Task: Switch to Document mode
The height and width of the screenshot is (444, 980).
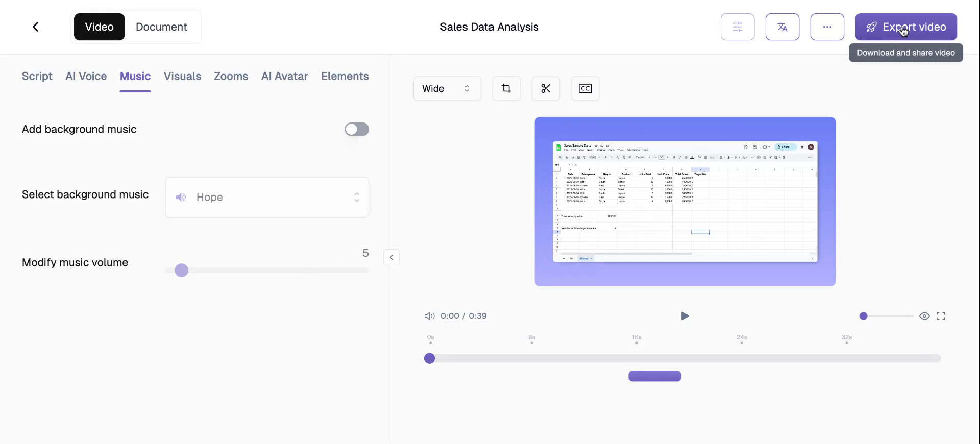Action: [x=161, y=27]
